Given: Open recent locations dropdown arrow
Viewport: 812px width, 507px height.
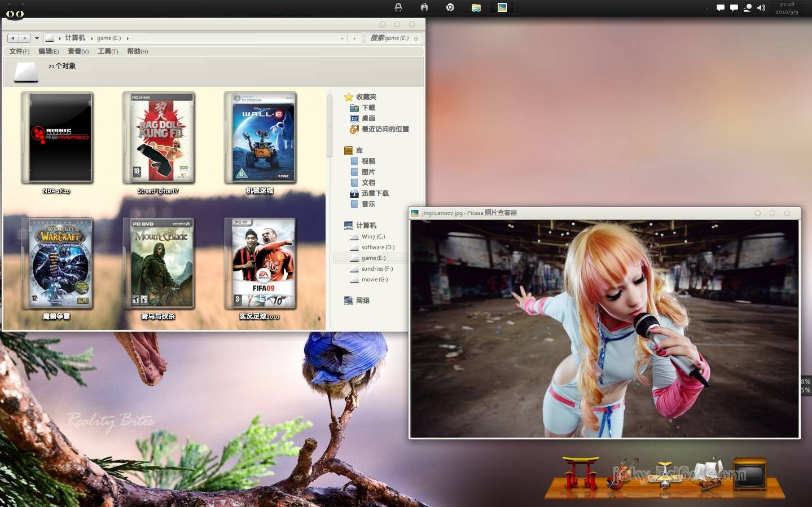Looking at the screenshot, I should 37,38.
